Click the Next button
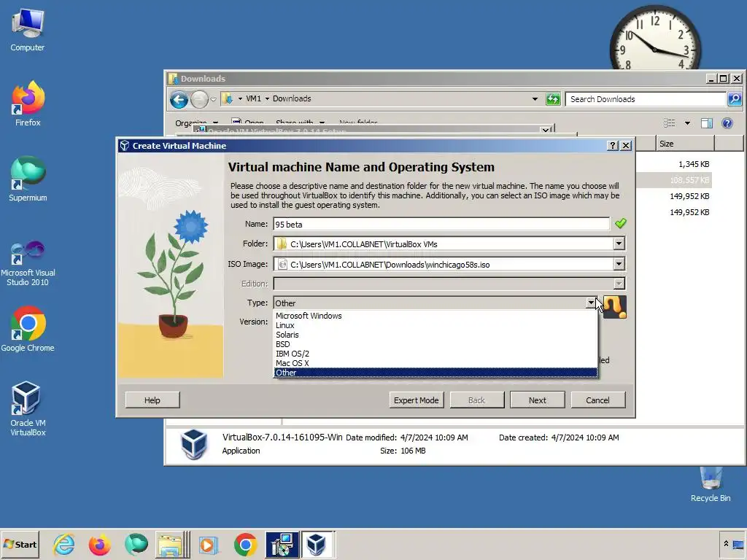Screen dimensions: 747x560 tap(538, 400)
